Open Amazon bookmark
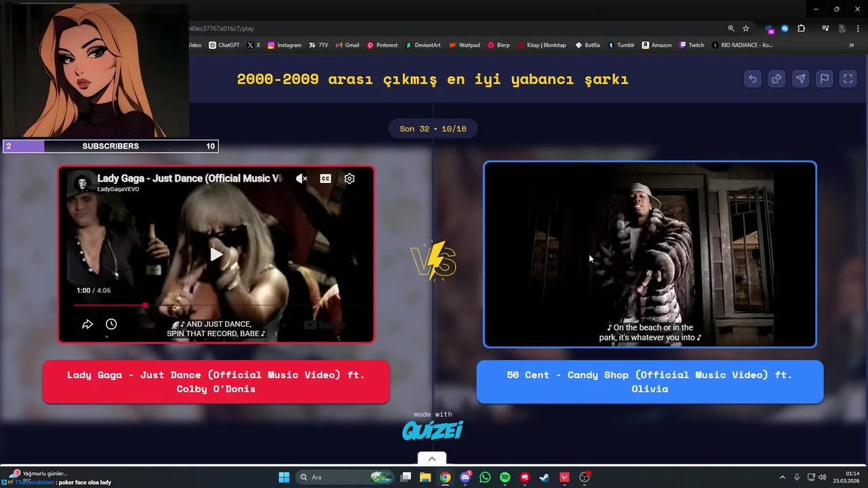Screen dimensions: 868x488 (657, 45)
